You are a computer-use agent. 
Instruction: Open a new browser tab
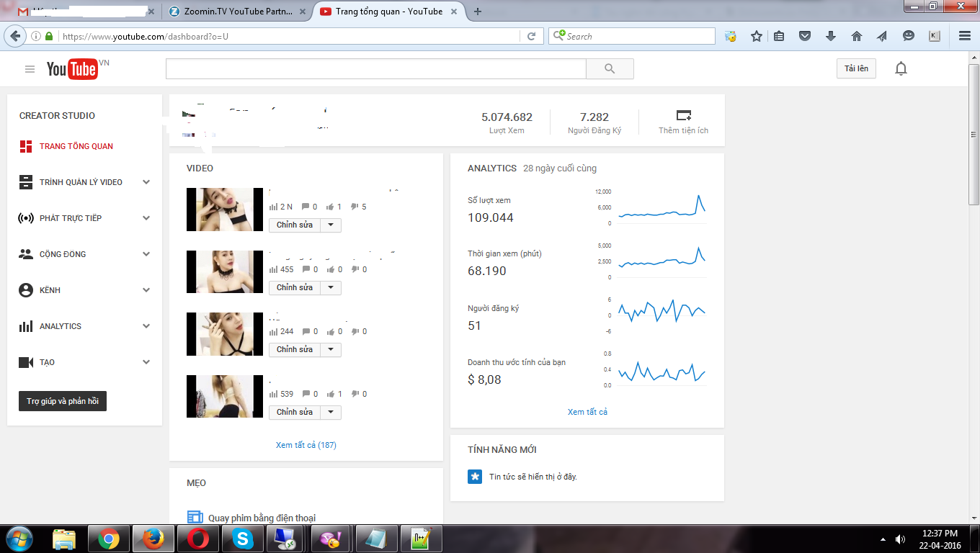pos(478,12)
